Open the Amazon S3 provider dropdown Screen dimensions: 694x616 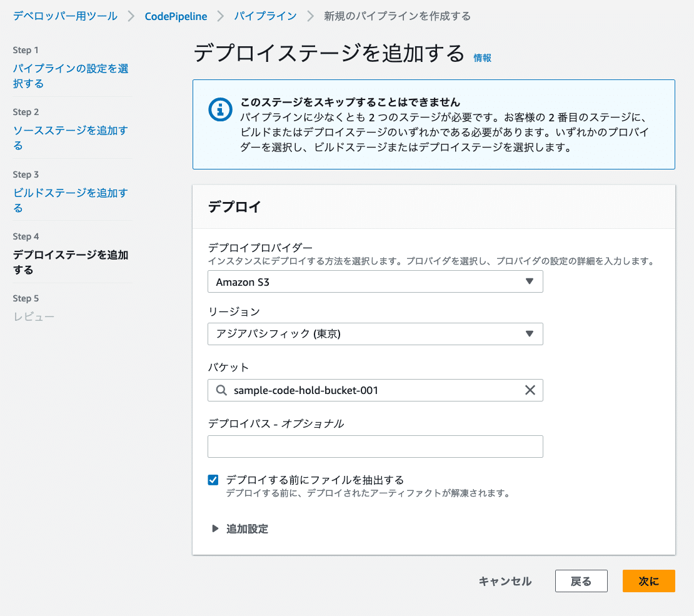(x=375, y=281)
